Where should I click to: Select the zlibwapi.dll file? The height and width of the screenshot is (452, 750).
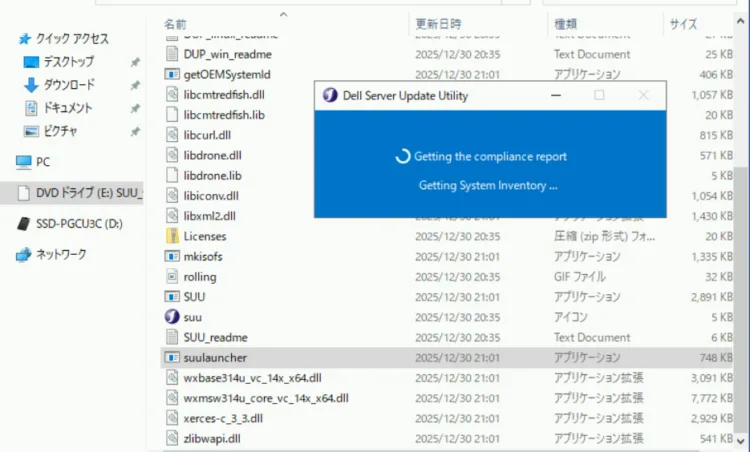[x=212, y=438]
